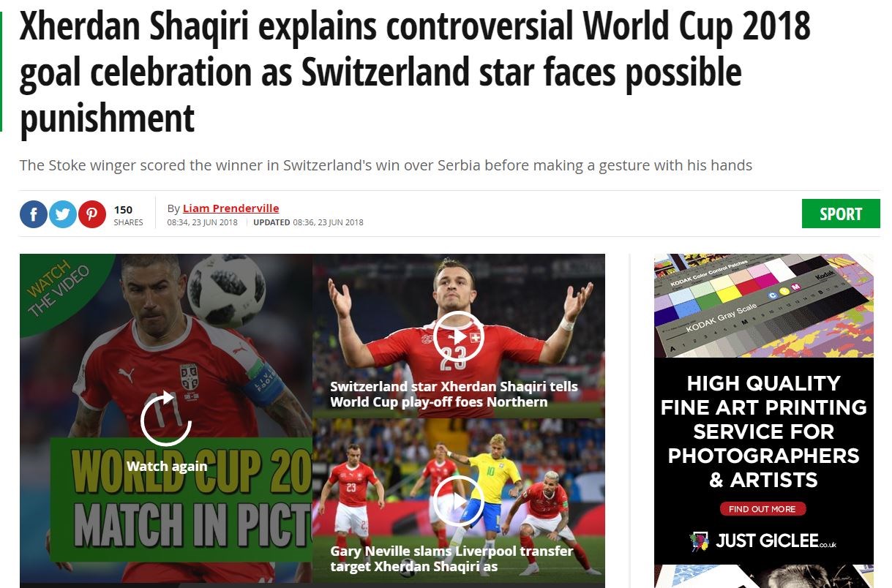Play the Gary Neville Shaqiri video
This screenshot has height=588, width=892.
458,501
